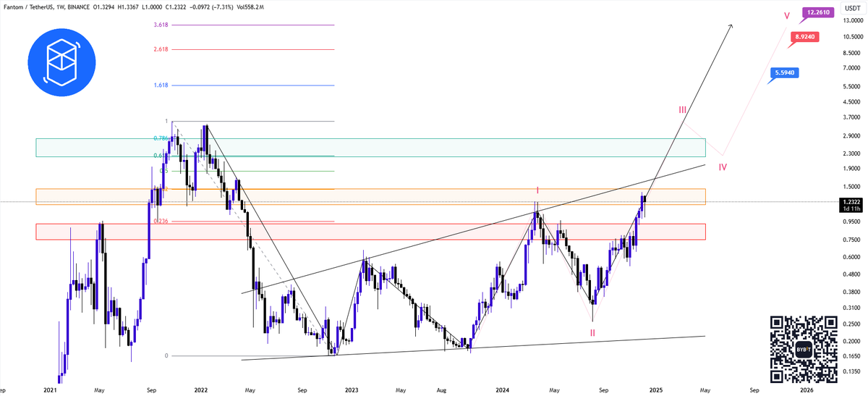This screenshot has height=396, width=868.
Task: Select the orange price zone rectangle
Action: click(x=370, y=197)
